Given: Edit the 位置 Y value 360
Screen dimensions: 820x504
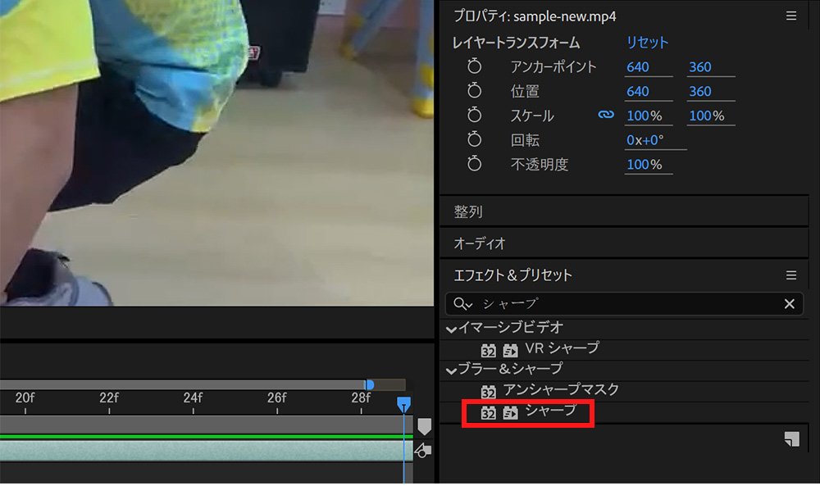Looking at the screenshot, I should click(700, 92).
